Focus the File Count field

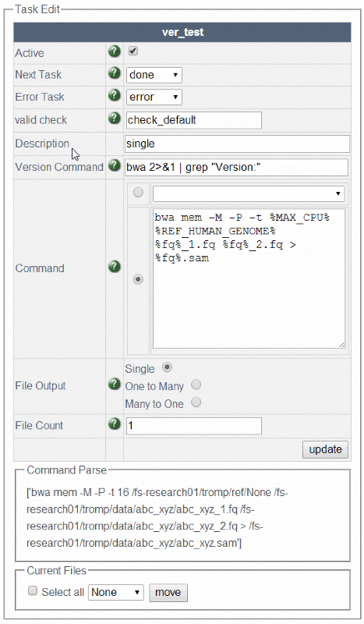tap(194, 426)
